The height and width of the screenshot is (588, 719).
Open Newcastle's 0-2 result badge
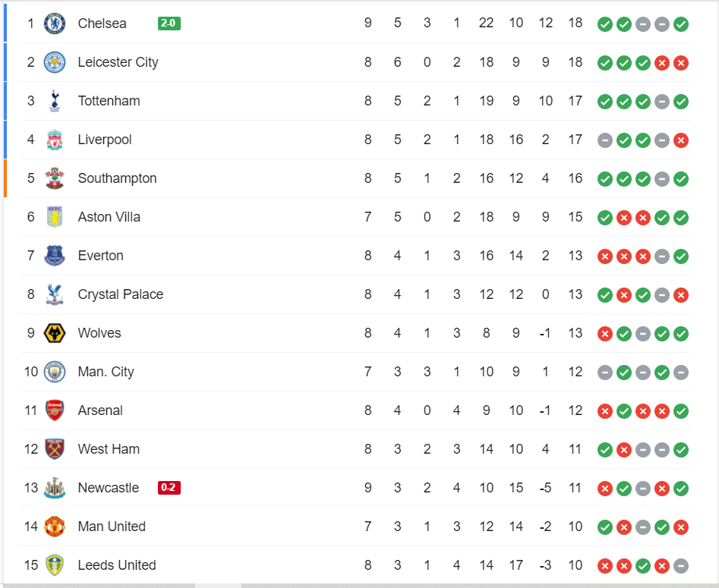point(169,488)
